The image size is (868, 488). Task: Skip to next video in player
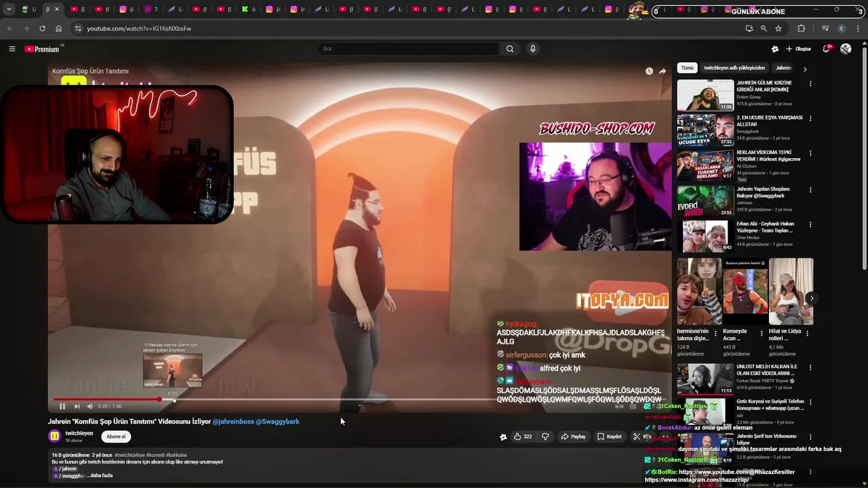coord(77,406)
